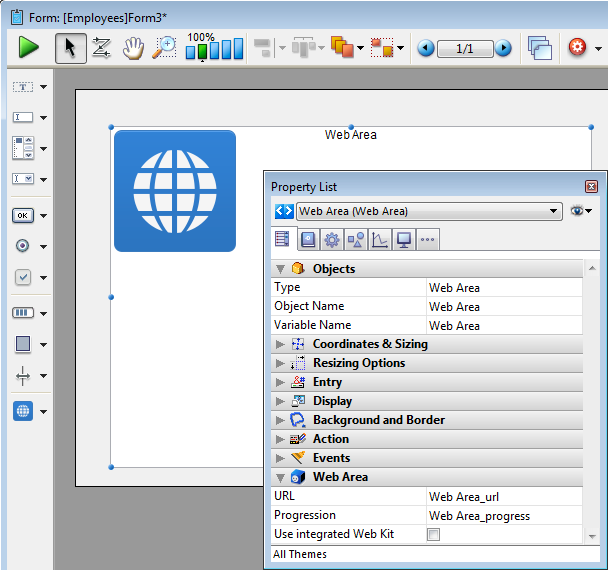Collapse the Objects section
Image resolution: width=608 pixels, height=570 pixels.
point(280,269)
